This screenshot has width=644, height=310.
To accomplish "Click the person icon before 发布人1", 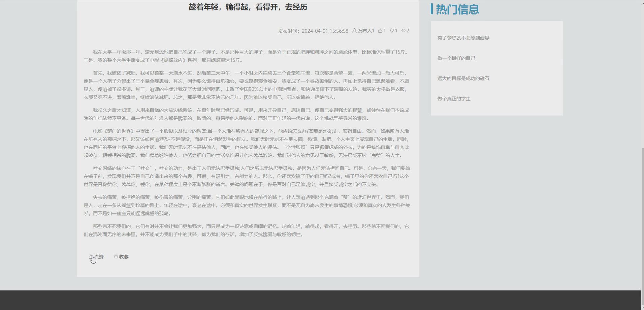I will pos(354,30).
